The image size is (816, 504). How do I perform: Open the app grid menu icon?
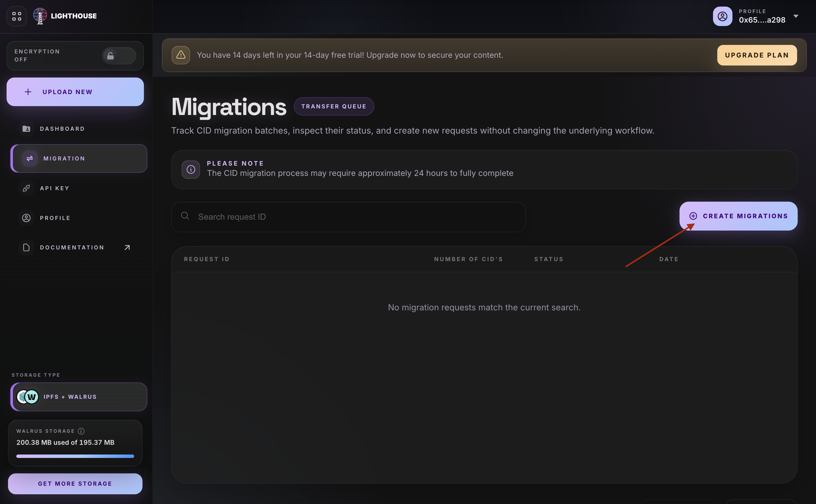17,16
